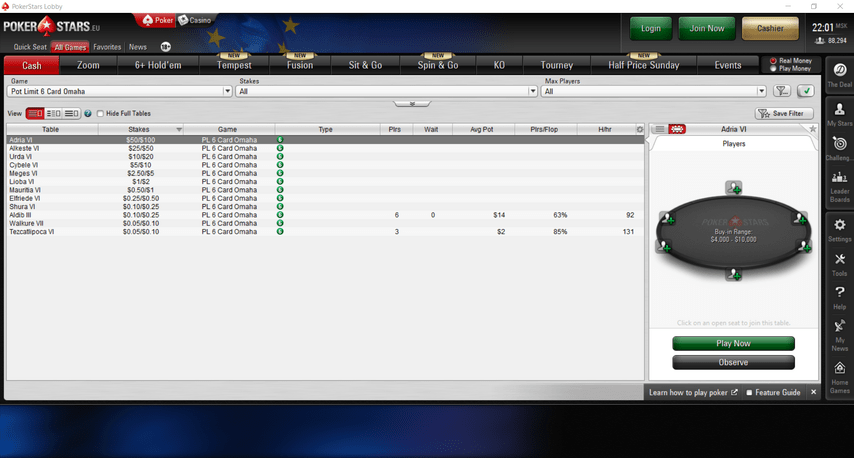Switch to the Cash tab
Viewport: 854px width, 458px height.
click(32, 65)
